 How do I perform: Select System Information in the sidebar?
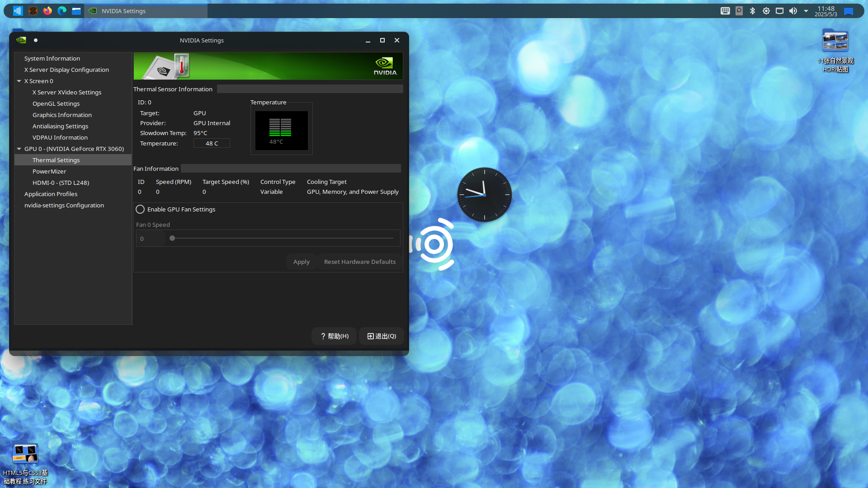[x=52, y=58]
